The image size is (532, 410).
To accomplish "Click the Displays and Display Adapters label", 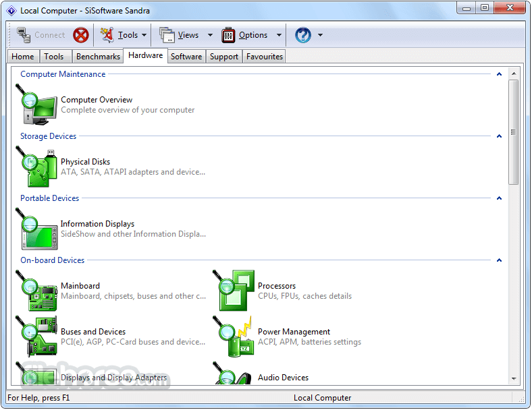I will 114,378.
